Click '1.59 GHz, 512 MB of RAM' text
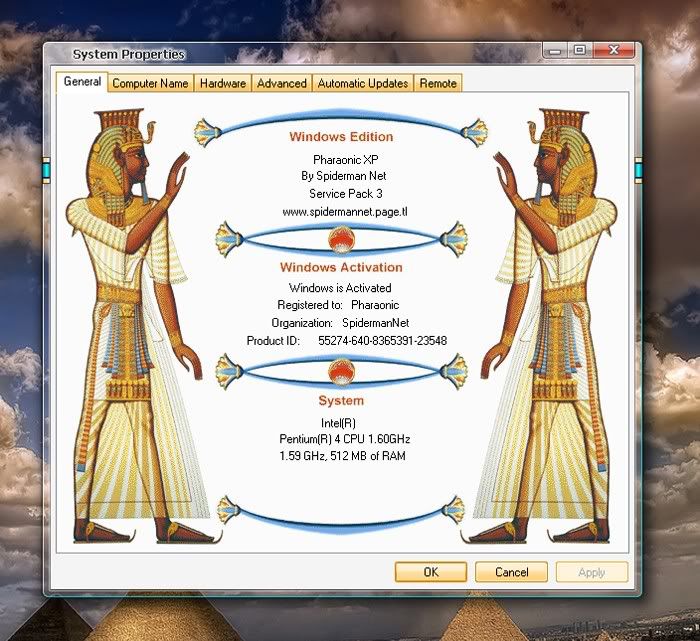Screen dimensions: 700x641 (342, 456)
